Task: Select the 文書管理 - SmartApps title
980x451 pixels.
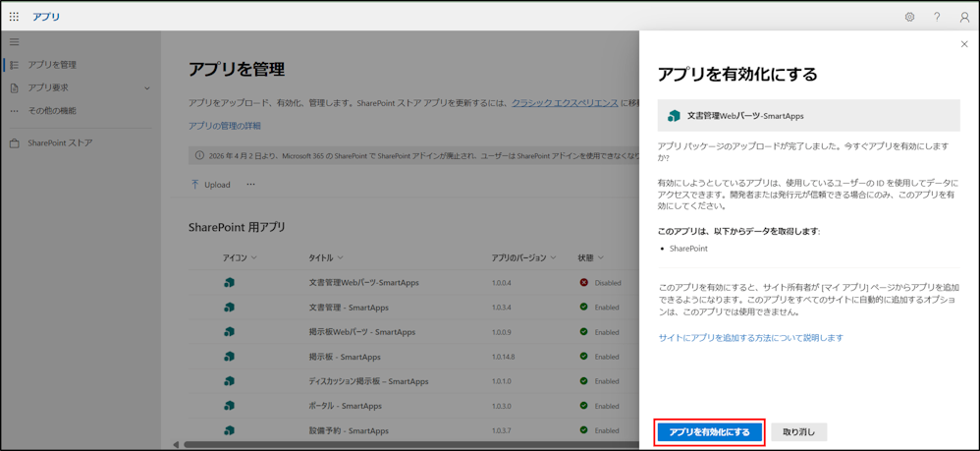Action: coord(349,308)
